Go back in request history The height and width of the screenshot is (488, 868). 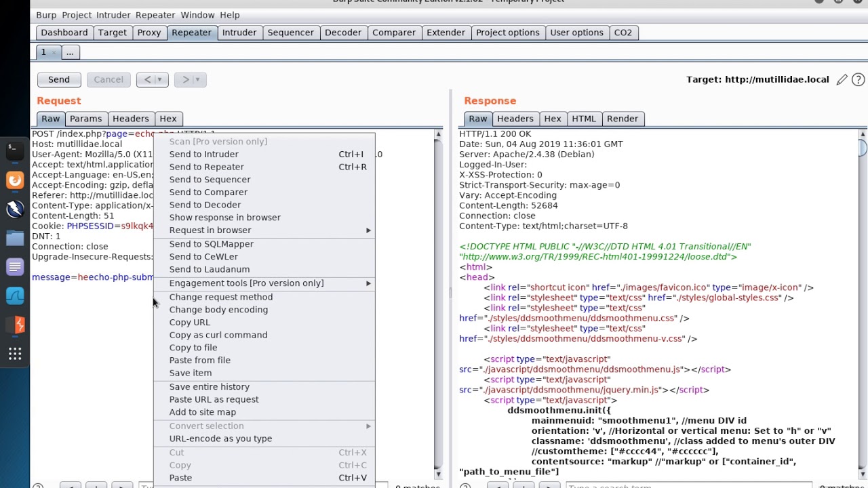147,79
